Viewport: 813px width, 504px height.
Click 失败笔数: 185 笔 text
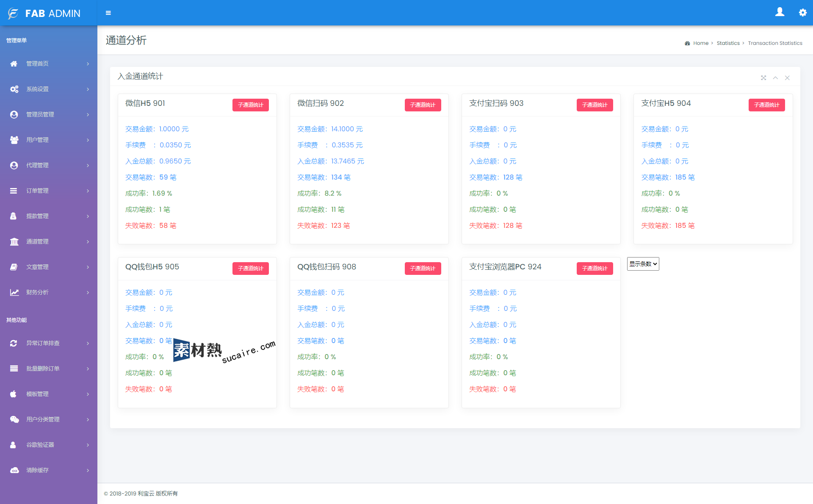tap(668, 226)
